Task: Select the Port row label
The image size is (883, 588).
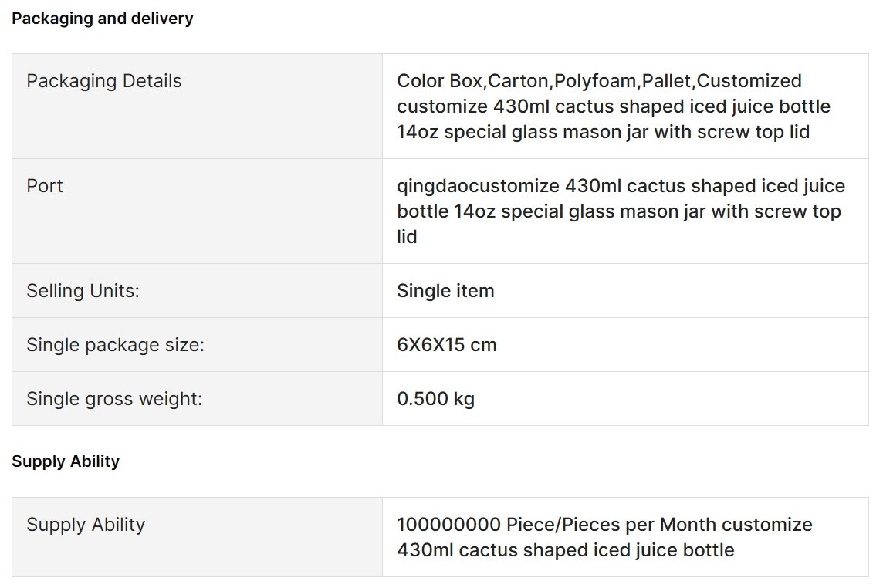Action: click(197, 211)
